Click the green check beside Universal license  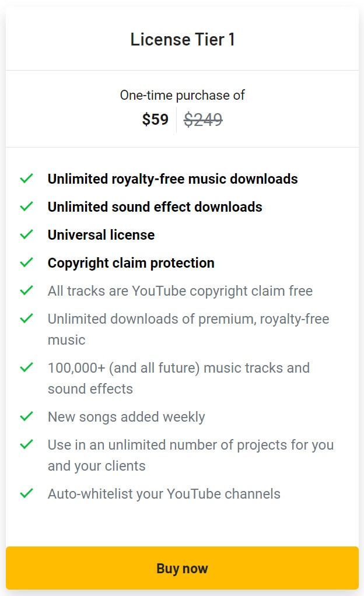click(x=26, y=234)
